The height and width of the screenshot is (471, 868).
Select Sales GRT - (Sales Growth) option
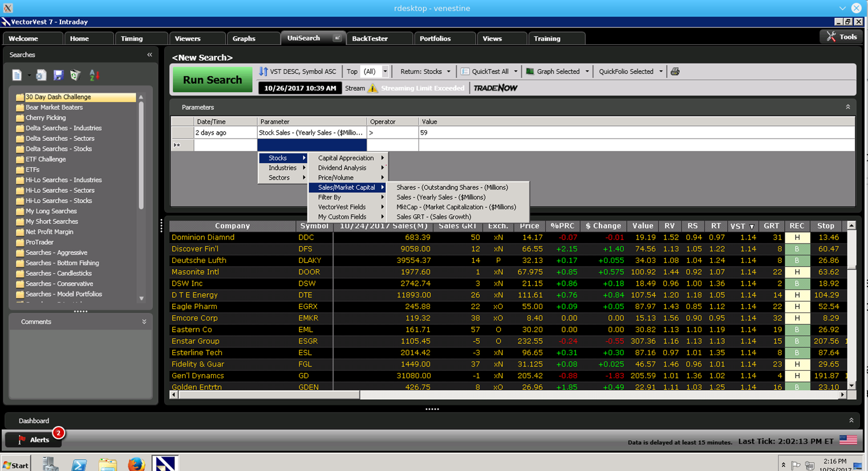pyautogui.click(x=458, y=217)
